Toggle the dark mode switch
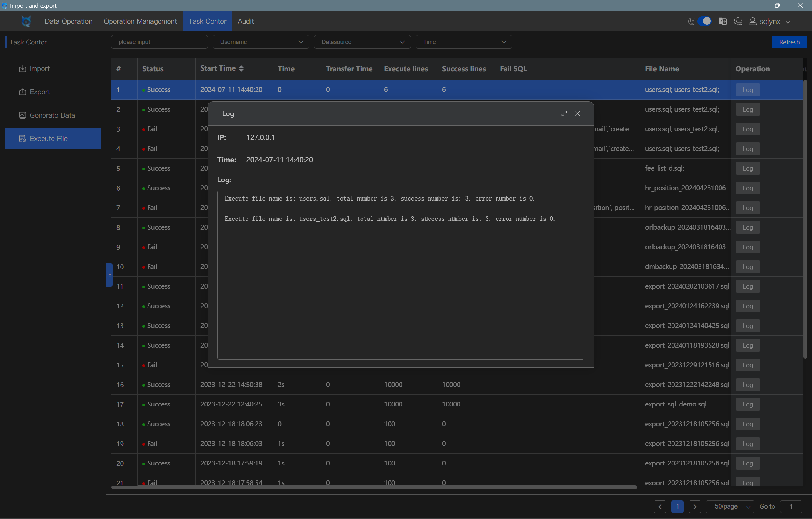The width and height of the screenshot is (812, 519). coord(704,21)
